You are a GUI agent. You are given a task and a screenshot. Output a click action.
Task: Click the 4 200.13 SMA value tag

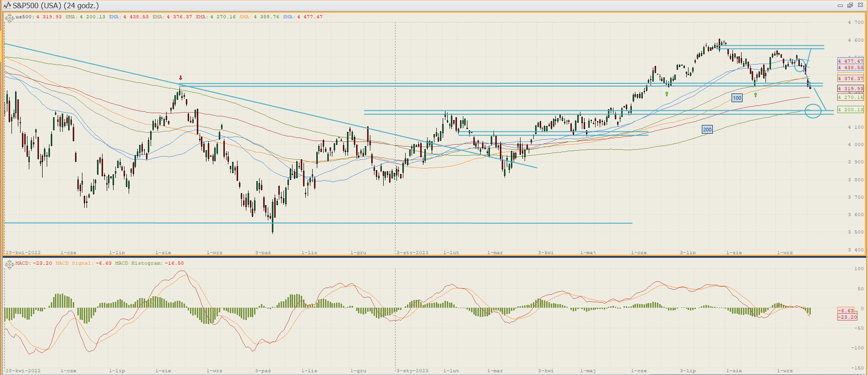pos(850,109)
